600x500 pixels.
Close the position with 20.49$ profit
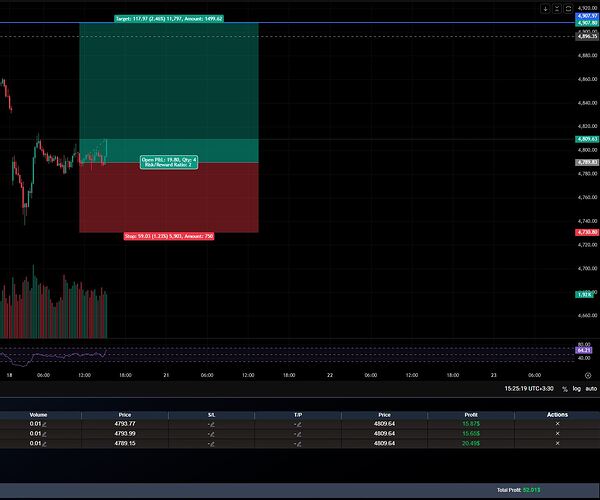tap(557, 443)
